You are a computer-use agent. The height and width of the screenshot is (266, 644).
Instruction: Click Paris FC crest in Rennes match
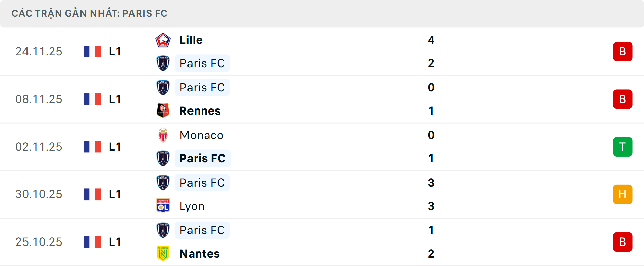coord(163,87)
